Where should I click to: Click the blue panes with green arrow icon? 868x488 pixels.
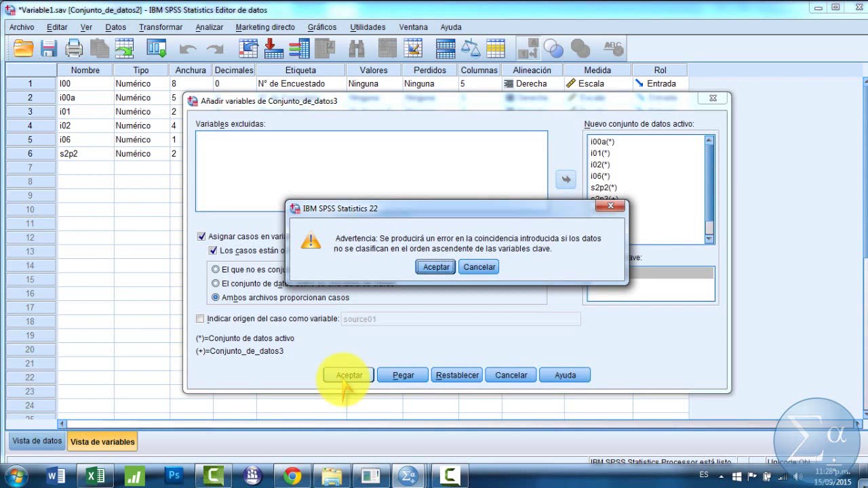click(x=157, y=48)
